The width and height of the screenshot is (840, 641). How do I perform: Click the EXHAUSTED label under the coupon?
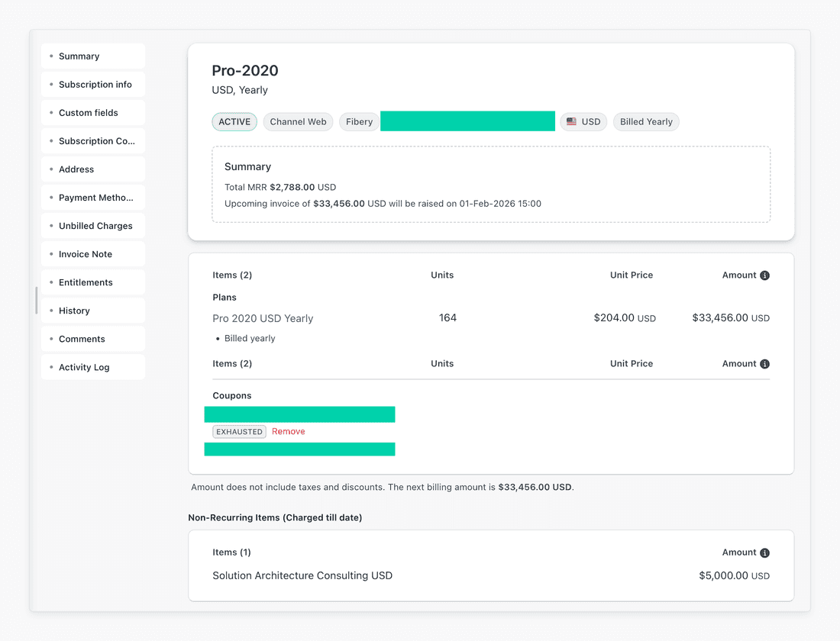coord(239,431)
